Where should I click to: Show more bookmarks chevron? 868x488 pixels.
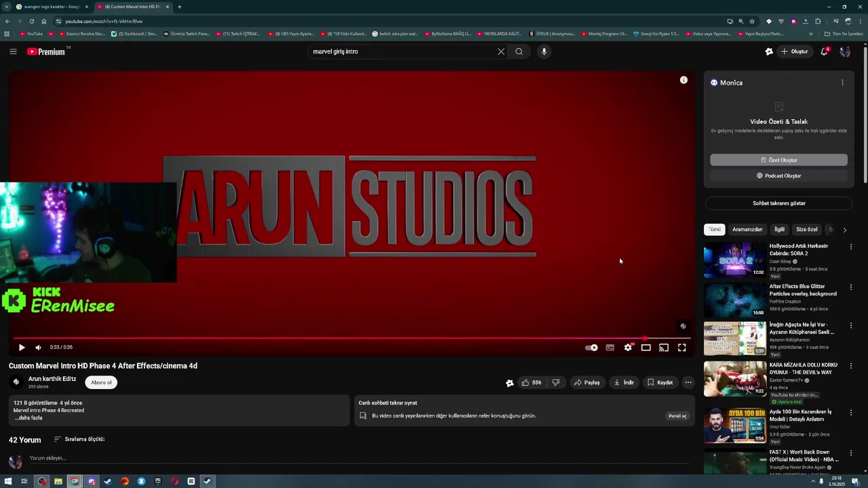coord(810,34)
